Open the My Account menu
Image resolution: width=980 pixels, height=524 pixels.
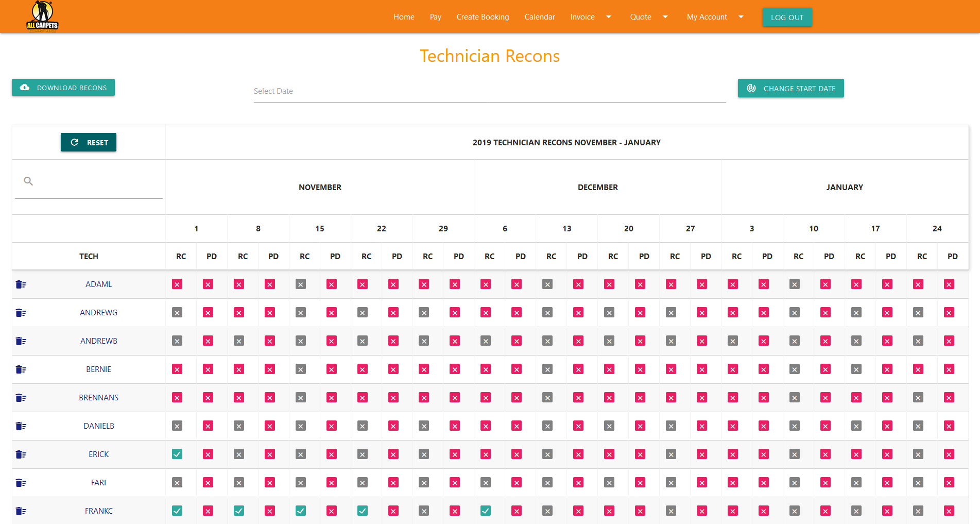pyautogui.click(x=707, y=17)
